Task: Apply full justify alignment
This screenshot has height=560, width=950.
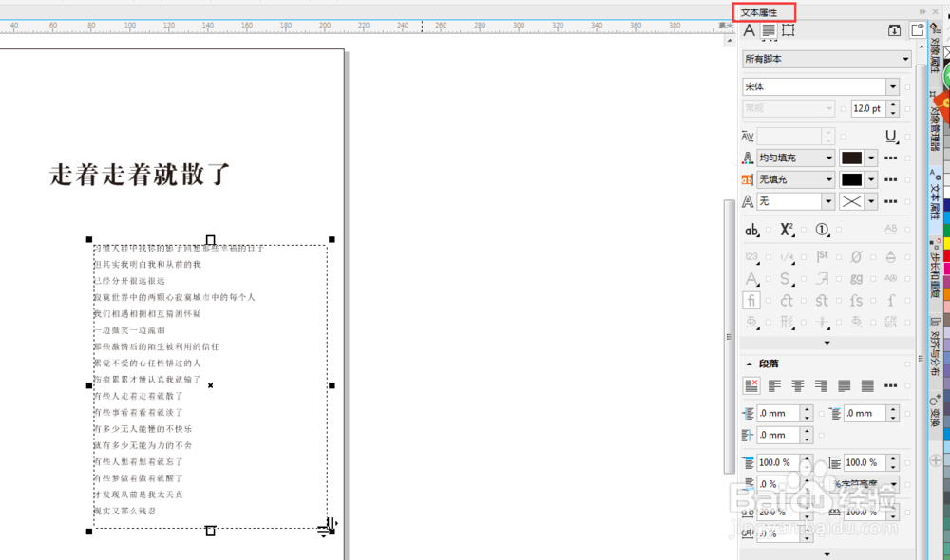Action: 844,385
